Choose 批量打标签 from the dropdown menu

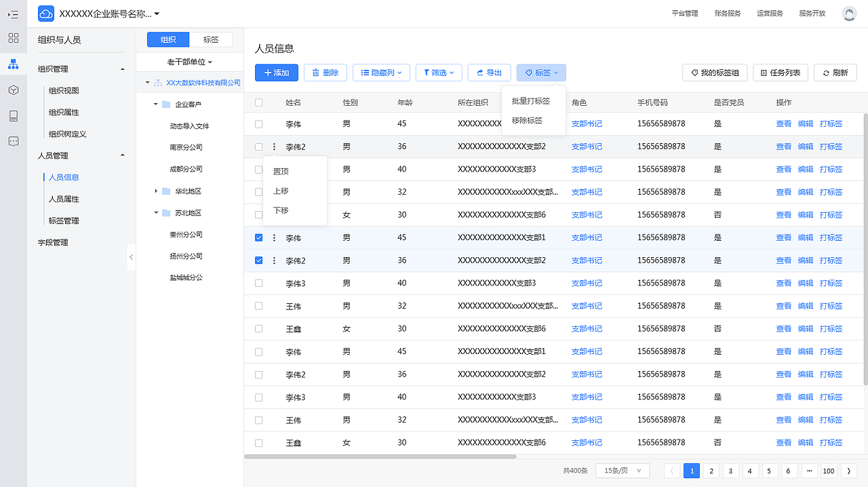(x=531, y=101)
